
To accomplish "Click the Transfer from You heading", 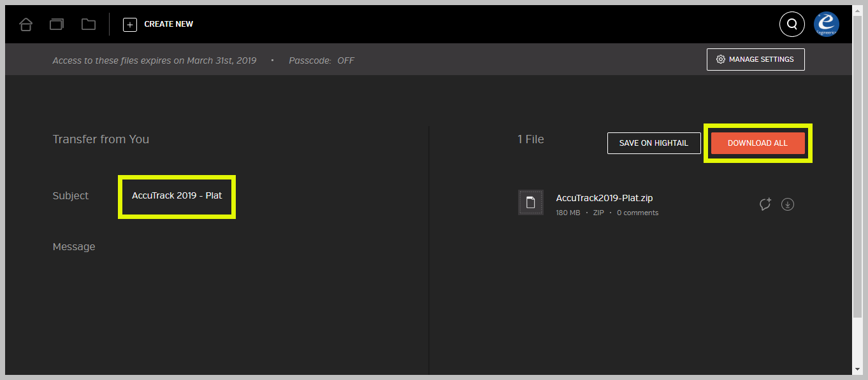I will tap(101, 139).
